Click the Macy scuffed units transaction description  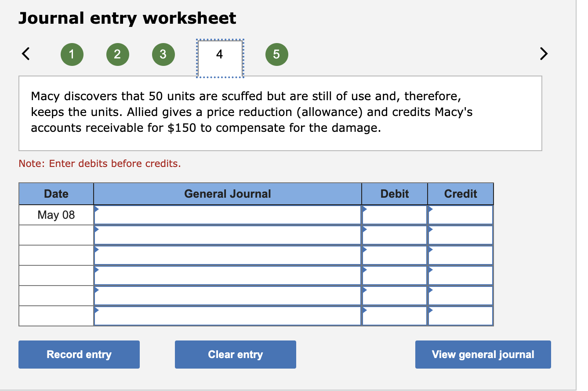252,112
